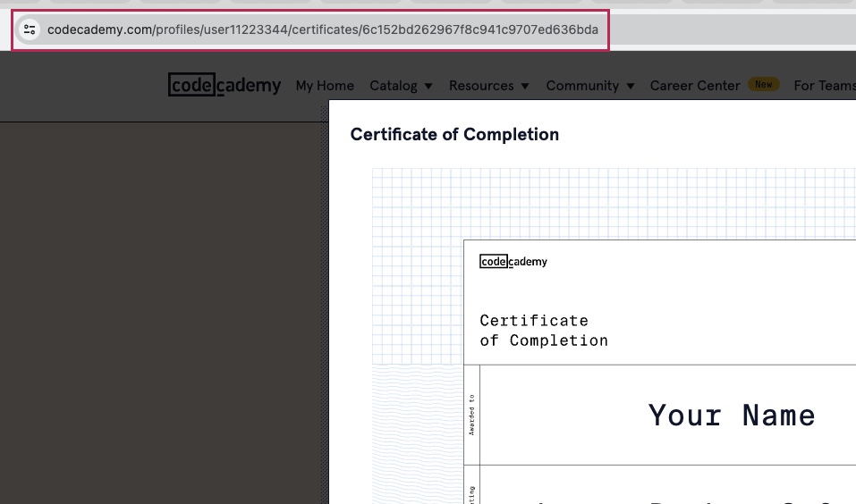Select the 'Your Name' text on certificate
The height and width of the screenshot is (504, 856).
point(732,416)
